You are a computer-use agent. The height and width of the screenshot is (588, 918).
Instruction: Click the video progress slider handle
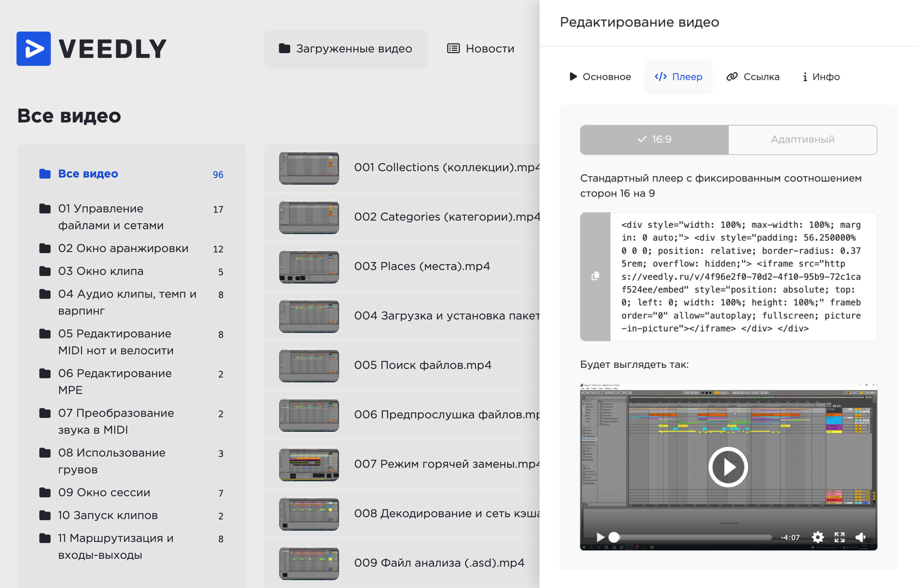coord(613,537)
